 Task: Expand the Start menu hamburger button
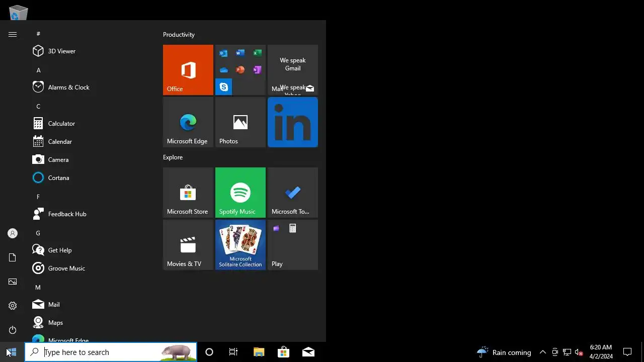click(13, 34)
